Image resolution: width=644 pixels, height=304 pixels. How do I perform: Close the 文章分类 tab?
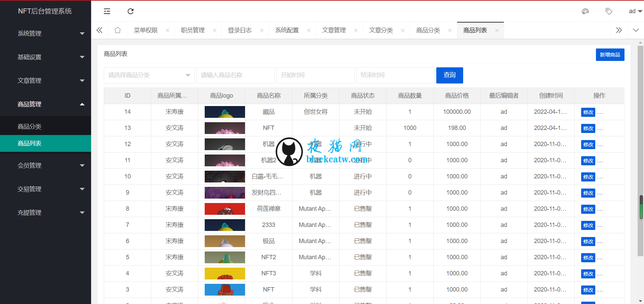pos(403,30)
